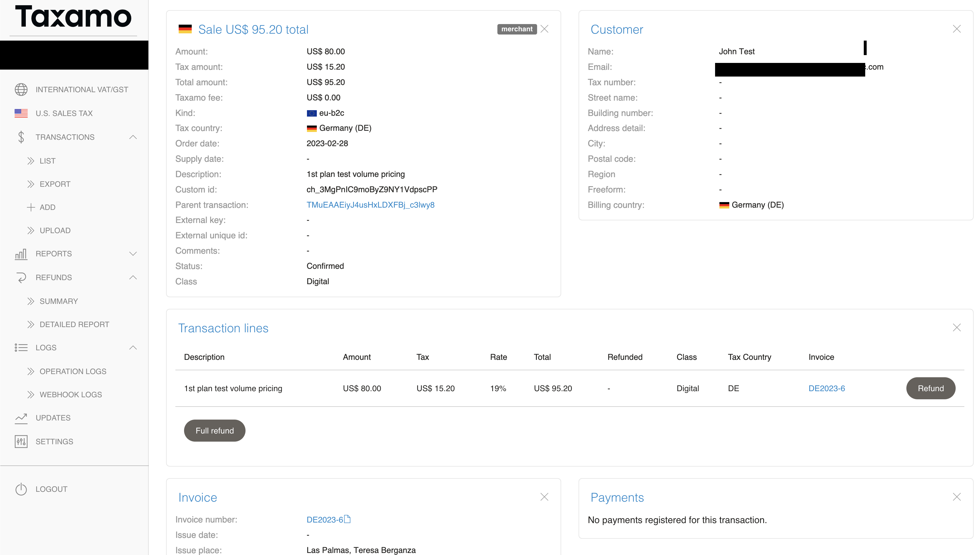Expand the Reports menu chevron
Screen dimensions: 980x555
click(133, 254)
